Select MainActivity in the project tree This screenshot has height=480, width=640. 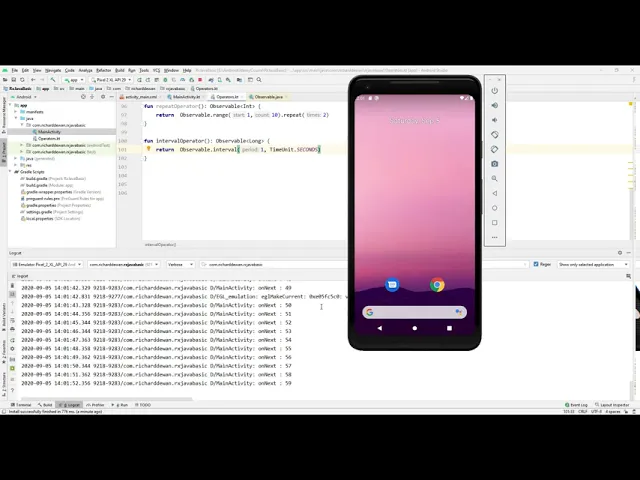[x=49, y=132]
